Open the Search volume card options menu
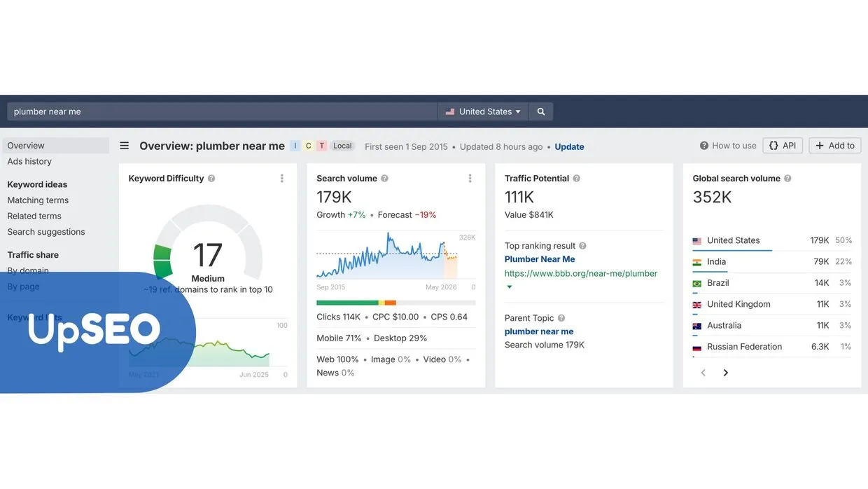The height and width of the screenshot is (489, 868). (470, 178)
